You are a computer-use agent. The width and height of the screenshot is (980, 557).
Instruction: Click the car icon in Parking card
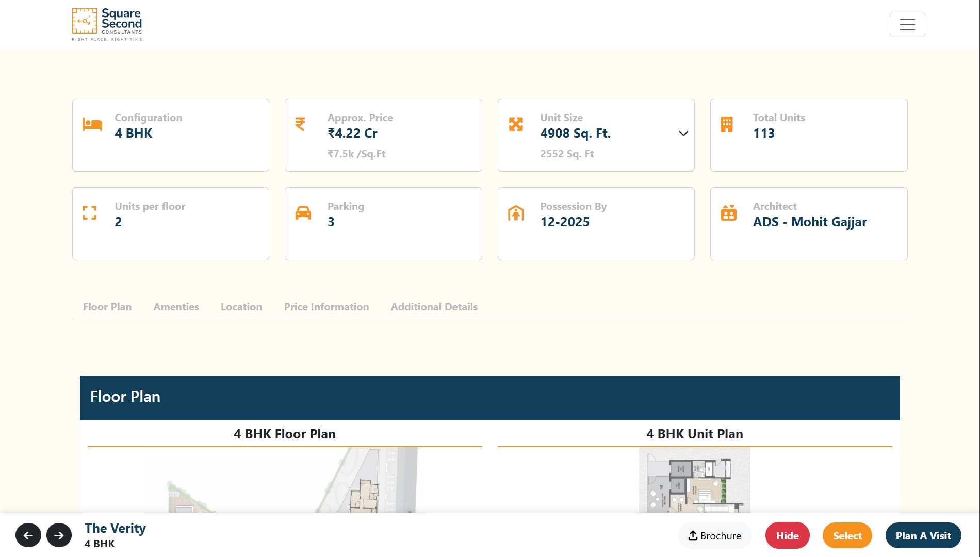[303, 213]
